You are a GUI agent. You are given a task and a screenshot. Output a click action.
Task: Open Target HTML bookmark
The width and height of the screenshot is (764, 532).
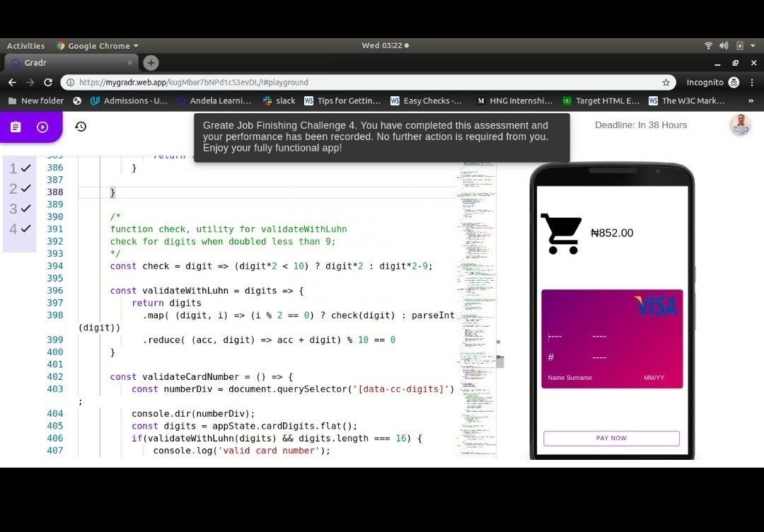[x=601, y=101]
